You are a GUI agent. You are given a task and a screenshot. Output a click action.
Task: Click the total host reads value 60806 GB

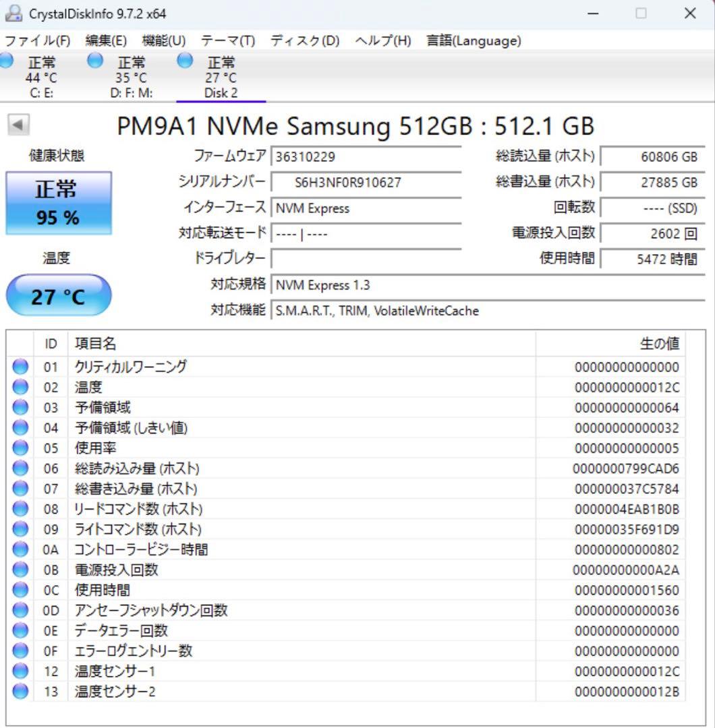tap(653, 156)
